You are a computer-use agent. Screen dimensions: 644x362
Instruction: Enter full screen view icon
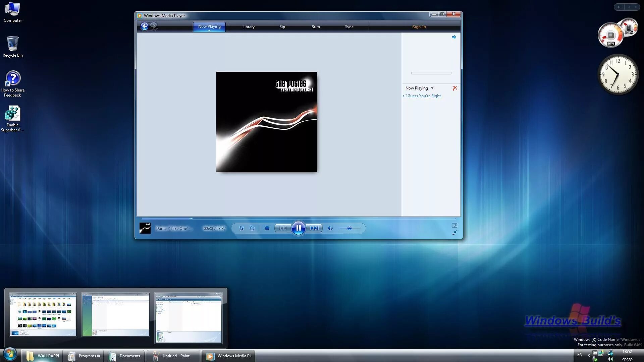point(454,226)
